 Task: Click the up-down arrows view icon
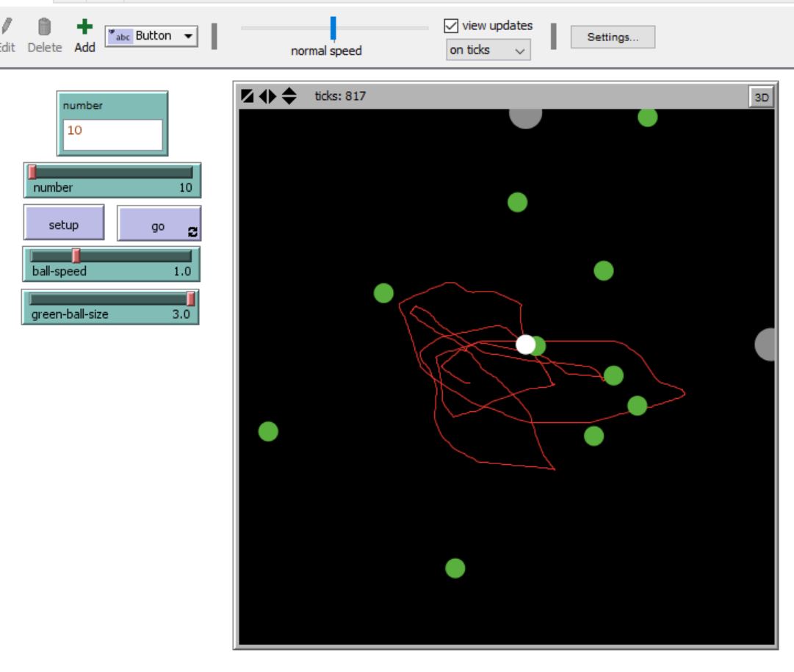tap(289, 95)
